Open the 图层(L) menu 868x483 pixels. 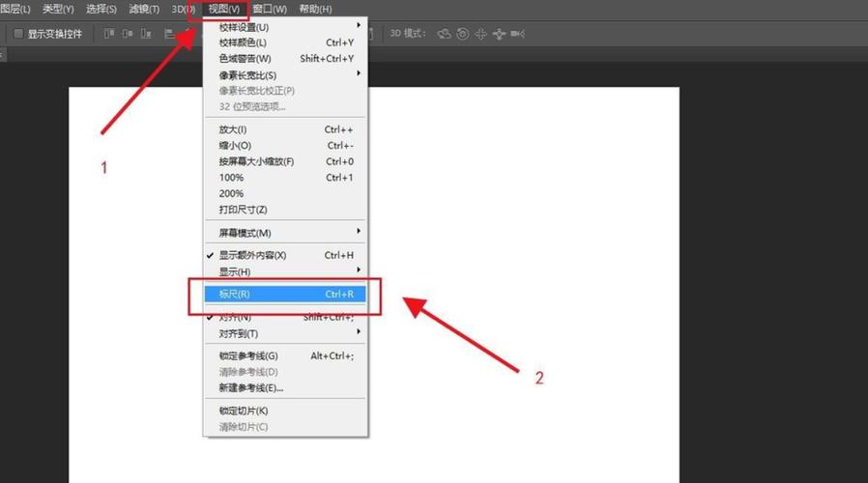click(15, 9)
